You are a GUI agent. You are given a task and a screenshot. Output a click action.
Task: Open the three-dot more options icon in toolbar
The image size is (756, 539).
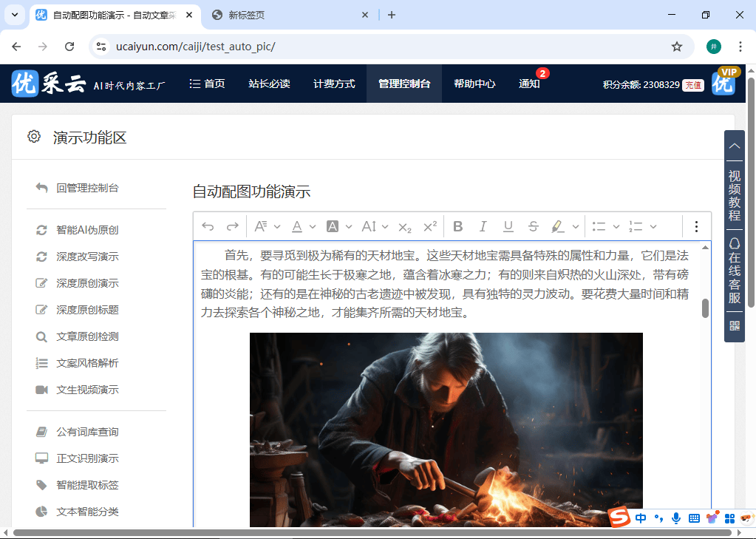(696, 226)
